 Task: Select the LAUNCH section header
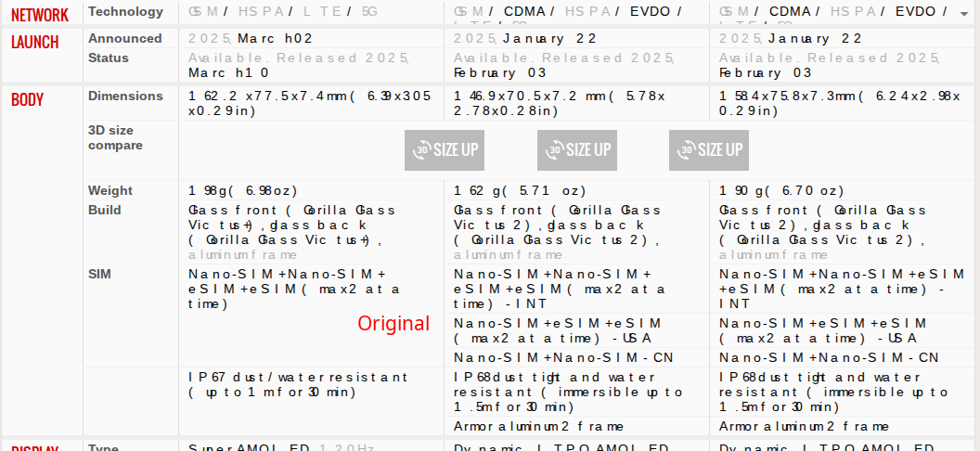[34, 43]
